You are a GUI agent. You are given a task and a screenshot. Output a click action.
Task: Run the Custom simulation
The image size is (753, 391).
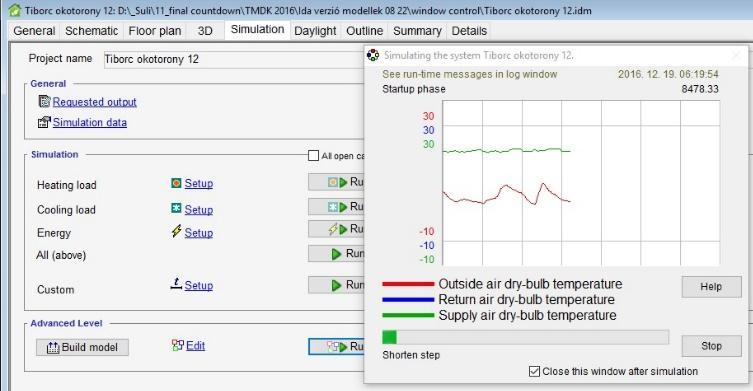tap(336, 285)
